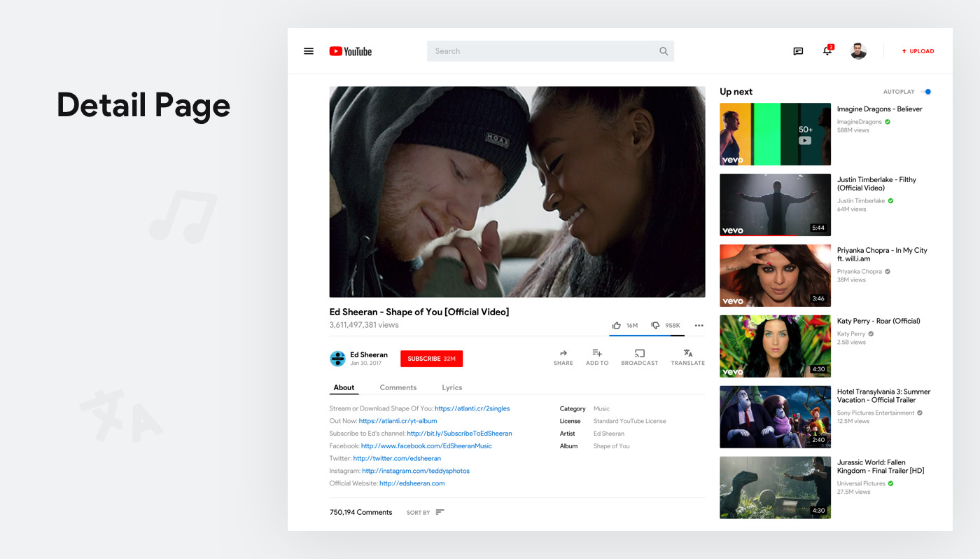Open the bit.ly SubscribeToEdSheeran link

coord(459,434)
